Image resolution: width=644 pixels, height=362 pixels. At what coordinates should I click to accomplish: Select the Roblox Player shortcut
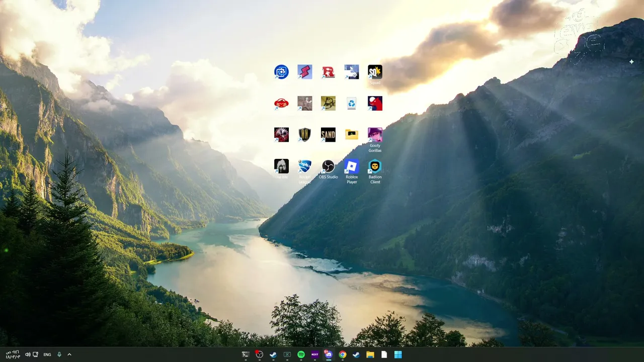(x=352, y=171)
